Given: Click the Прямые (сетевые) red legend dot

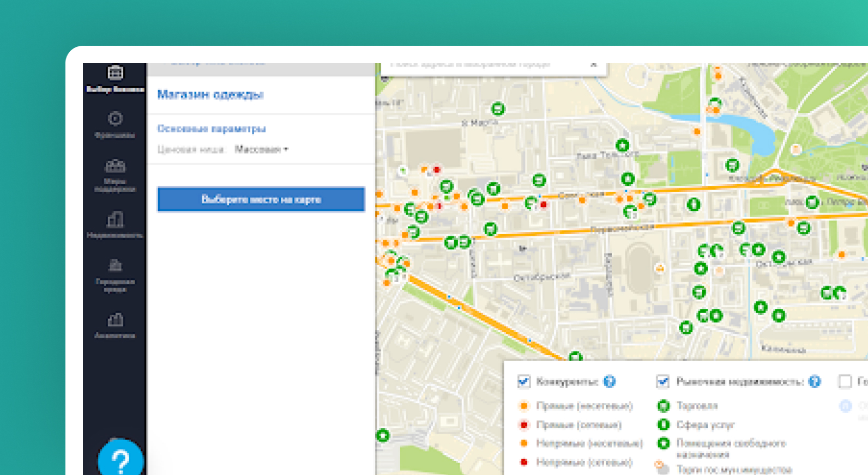Looking at the screenshot, I should click(x=524, y=424).
